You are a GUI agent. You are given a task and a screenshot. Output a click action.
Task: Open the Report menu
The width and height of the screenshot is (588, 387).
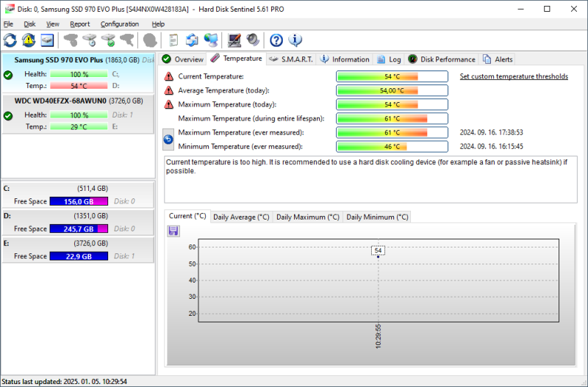click(x=80, y=24)
